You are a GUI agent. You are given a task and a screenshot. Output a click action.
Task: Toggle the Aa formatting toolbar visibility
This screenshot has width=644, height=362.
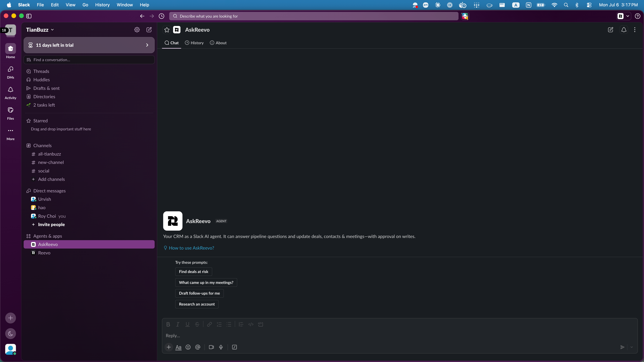(x=178, y=347)
